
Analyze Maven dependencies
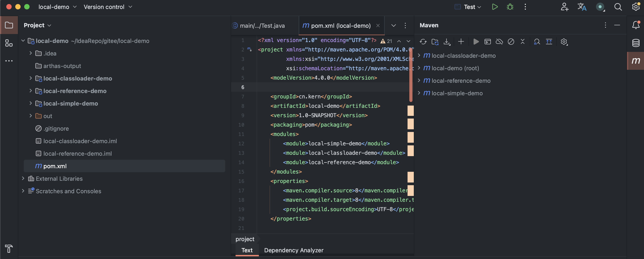[537, 42]
